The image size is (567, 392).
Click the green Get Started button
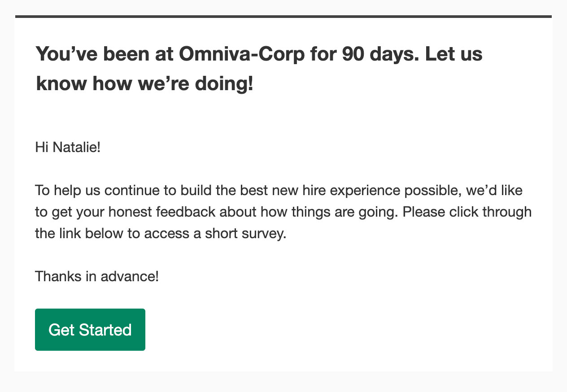tap(90, 330)
